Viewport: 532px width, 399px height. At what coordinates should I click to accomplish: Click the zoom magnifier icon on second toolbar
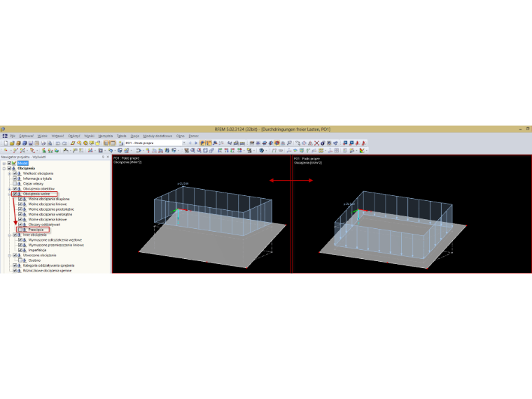192,150
